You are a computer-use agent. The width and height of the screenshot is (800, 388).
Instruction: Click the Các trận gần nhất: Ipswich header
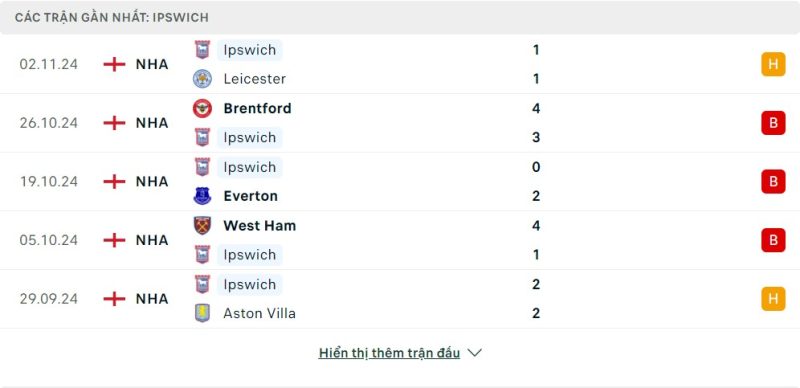(x=112, y=18)
